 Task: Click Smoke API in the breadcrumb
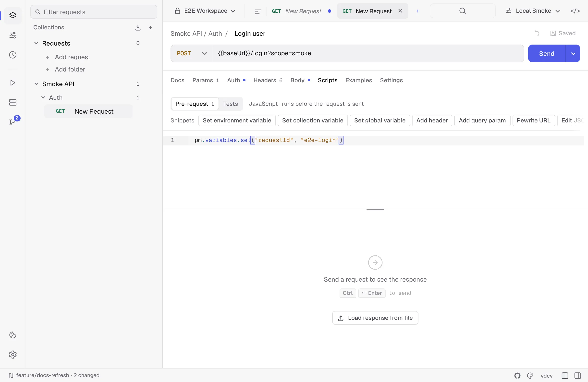coord(186,34)
